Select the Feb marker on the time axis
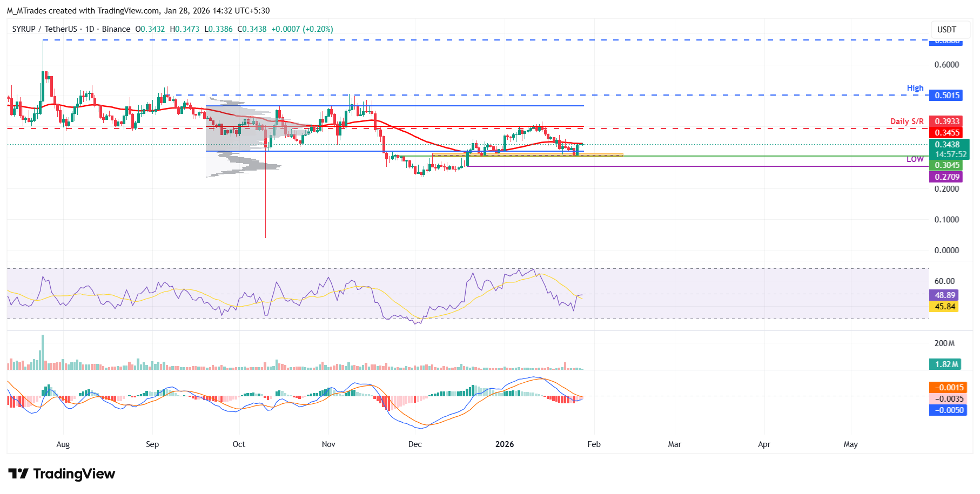 click(594, 444)
